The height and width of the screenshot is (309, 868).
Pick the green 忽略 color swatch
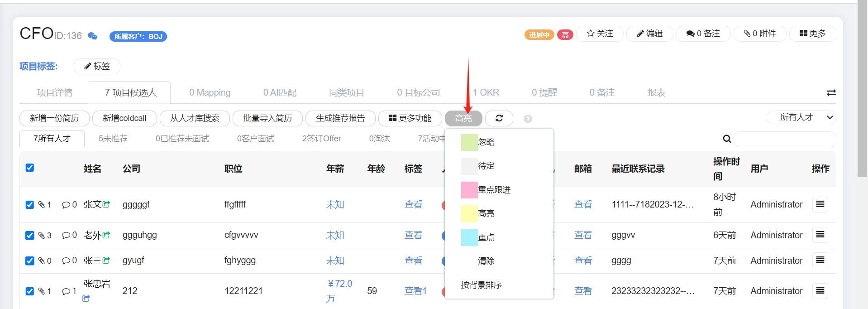[469, 142]
